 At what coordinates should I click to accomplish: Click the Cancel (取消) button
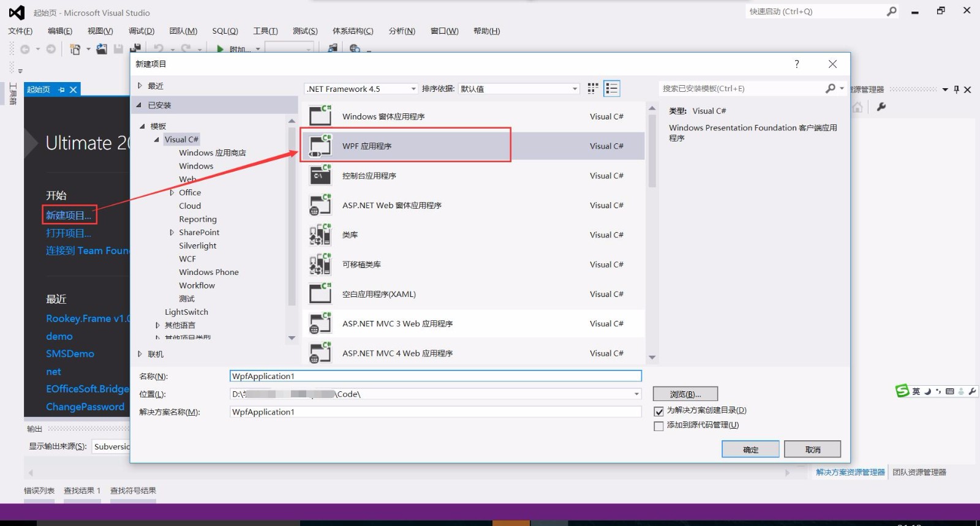(812, 449)
